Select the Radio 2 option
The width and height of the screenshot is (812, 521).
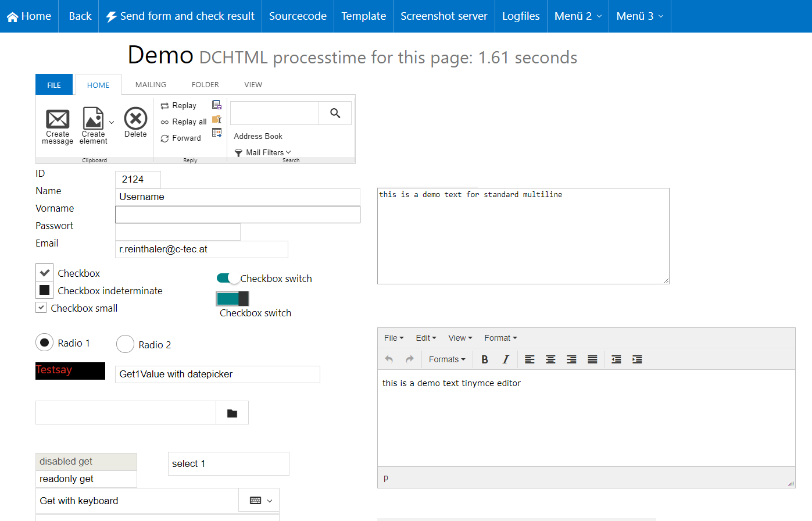pyautogui.click(x=126, y=344)
